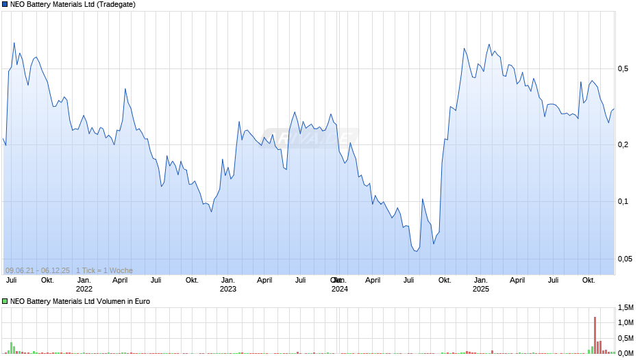Click the tallest red volume bar in October 2025
The width and height of the screenshot is (644, 360).
pyautogui.click(x=595, y=335)
